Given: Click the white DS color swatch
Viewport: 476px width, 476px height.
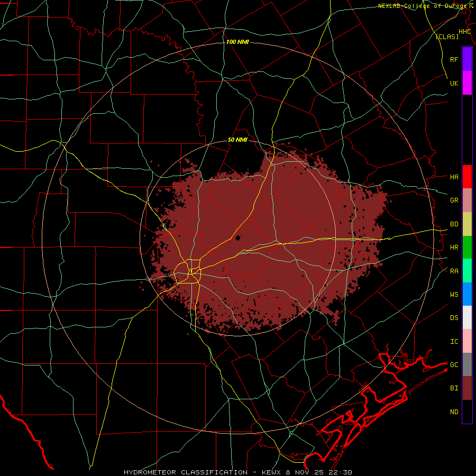Looking at the screenshot, I should click(467, 317).
